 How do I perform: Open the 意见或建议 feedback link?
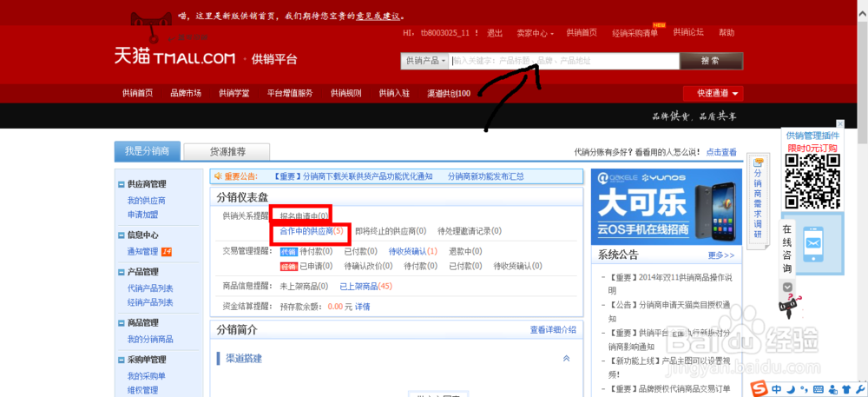point(378,16)
